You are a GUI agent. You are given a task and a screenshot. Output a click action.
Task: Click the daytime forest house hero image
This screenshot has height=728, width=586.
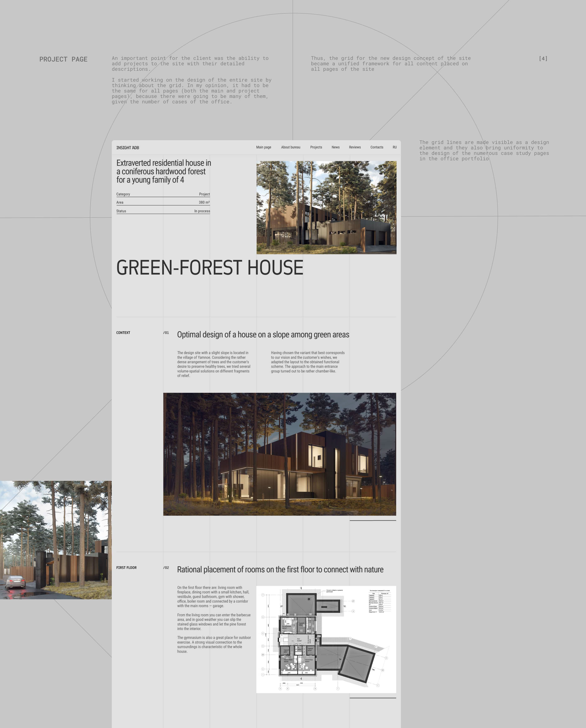click(x=326, y=207)
